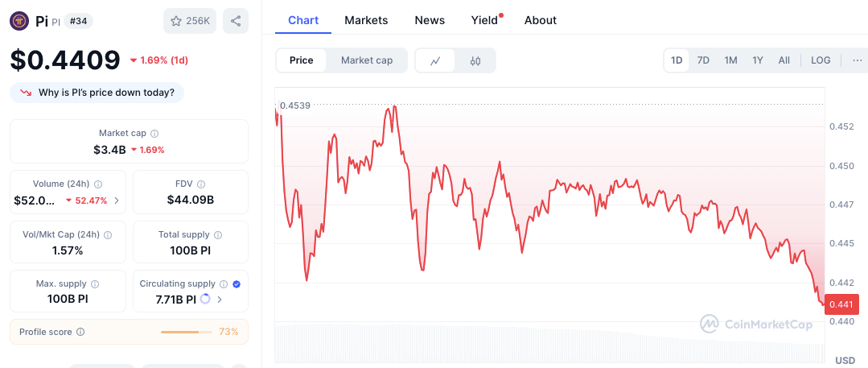
Task: Add Pi to watchlist with star
Action: [190, 21]
